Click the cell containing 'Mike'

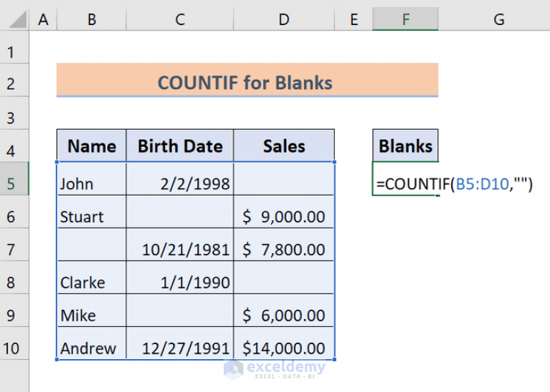[x=92, y=310]
